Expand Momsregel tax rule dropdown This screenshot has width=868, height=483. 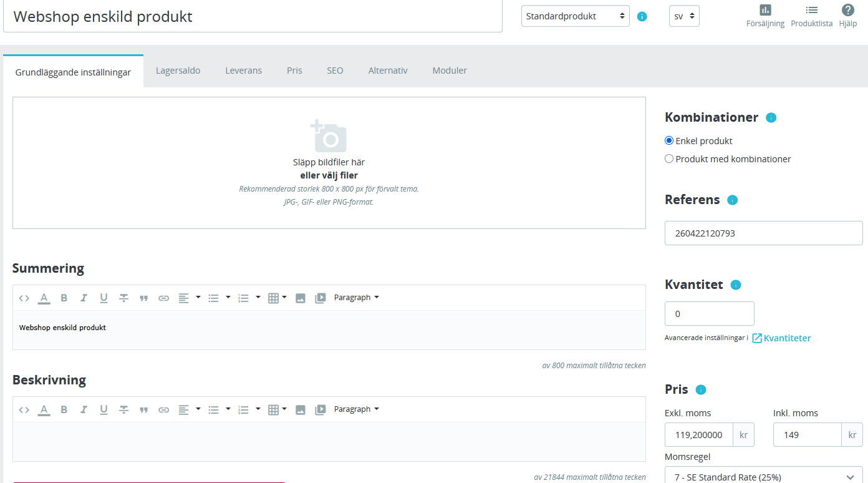(x=763, y=477)
